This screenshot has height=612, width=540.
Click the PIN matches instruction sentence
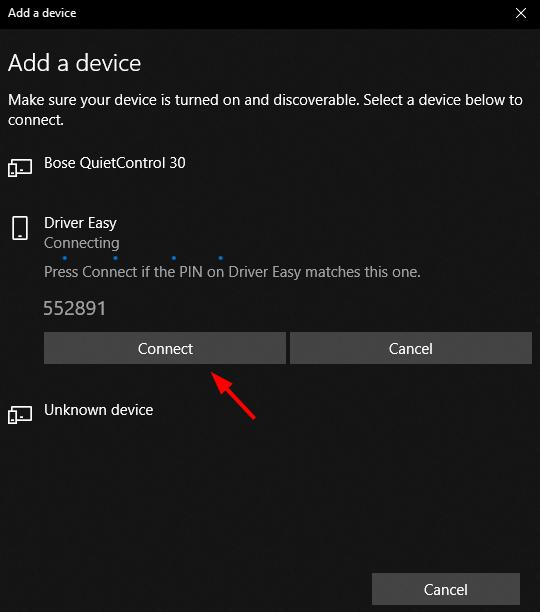point(232,272)
